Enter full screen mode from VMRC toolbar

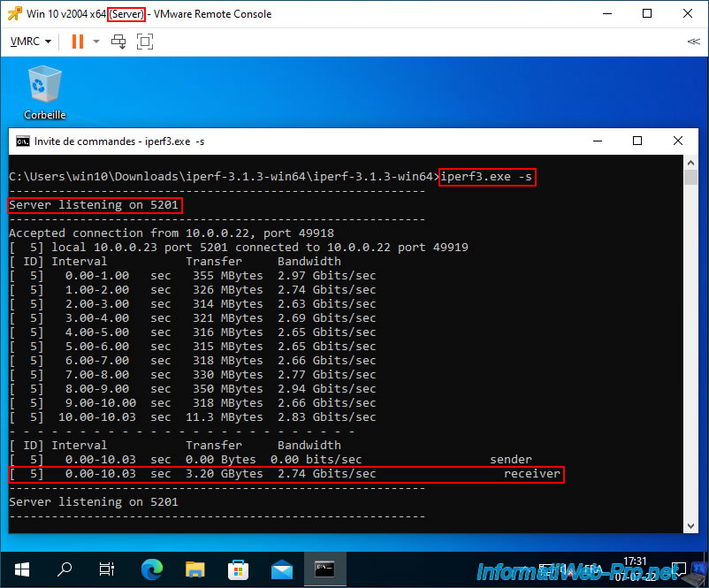(x=145, y=42)
